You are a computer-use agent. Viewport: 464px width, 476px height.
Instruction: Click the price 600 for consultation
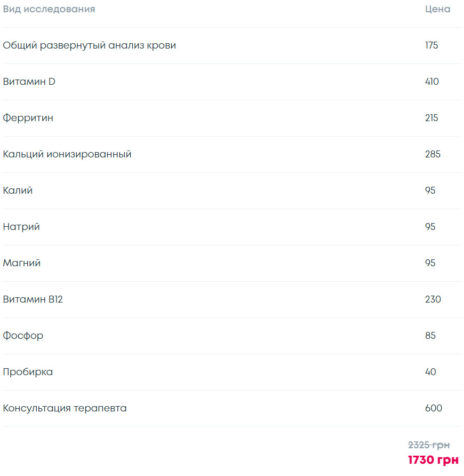coord(434,408)
